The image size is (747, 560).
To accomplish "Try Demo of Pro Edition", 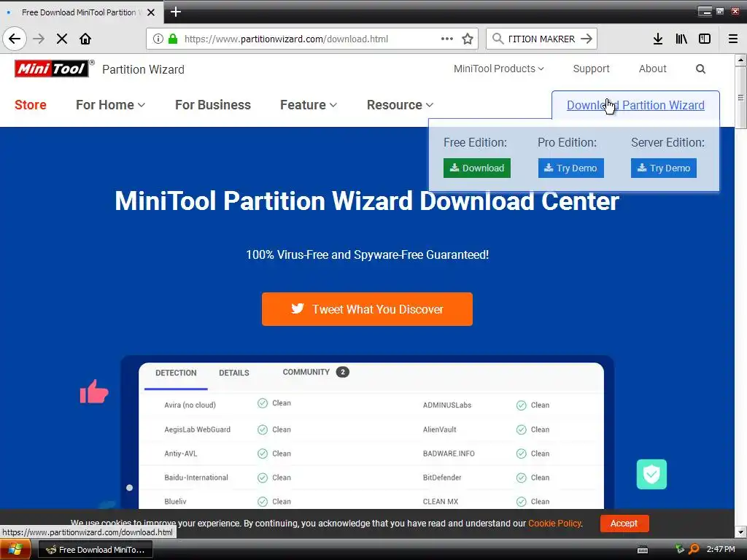I will click(570, 168).
